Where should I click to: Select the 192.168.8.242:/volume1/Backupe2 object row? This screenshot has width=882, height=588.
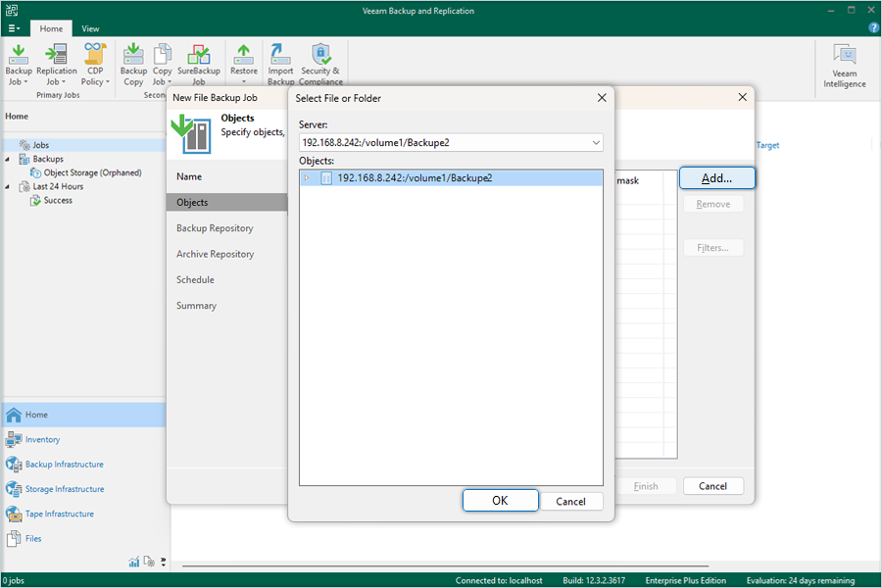coord(451,178)
